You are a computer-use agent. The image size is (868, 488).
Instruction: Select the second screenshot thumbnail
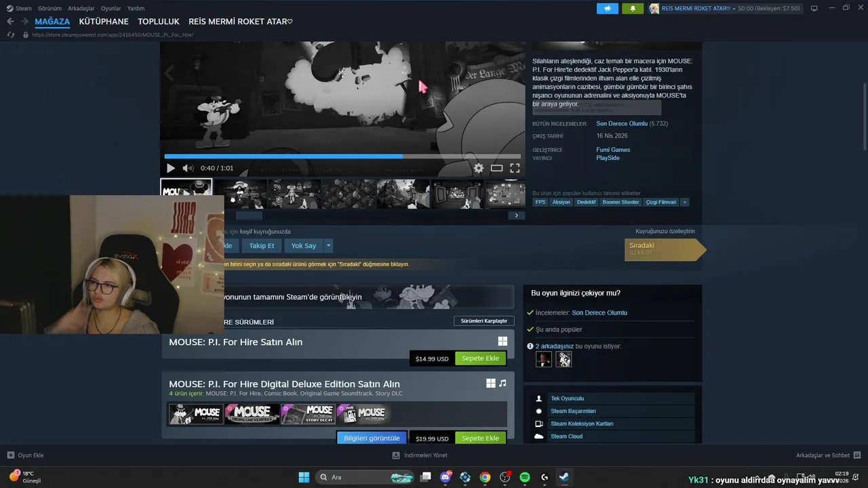pyautogui.click(x=241, y=193)
